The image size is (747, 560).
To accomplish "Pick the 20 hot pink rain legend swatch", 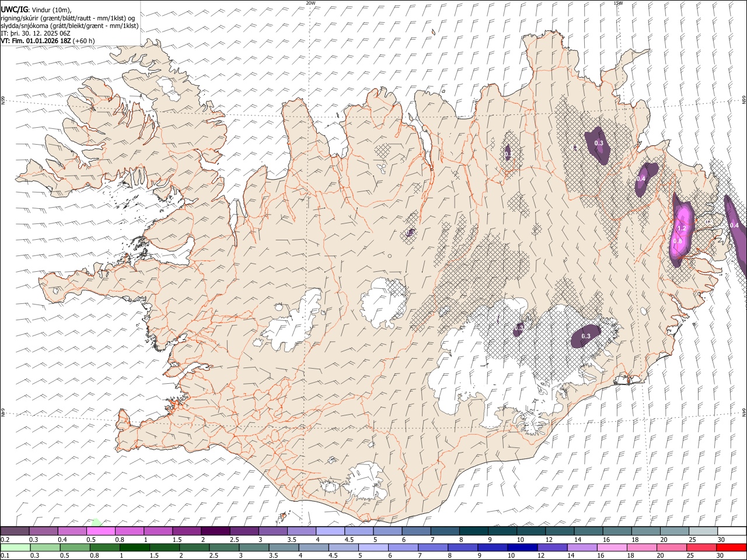I will [x=672, y=547].
